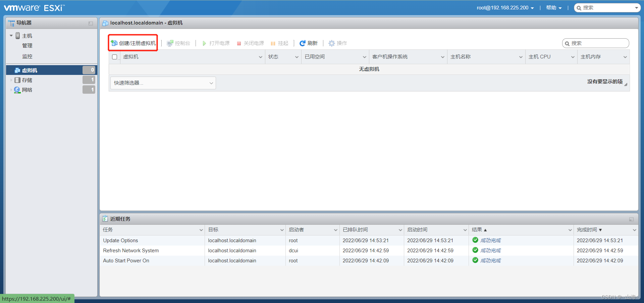The image size is (644, 303).
Task: Click success checkmark for Update Options task
Action: pyautogui.click(x=475, y=240)
